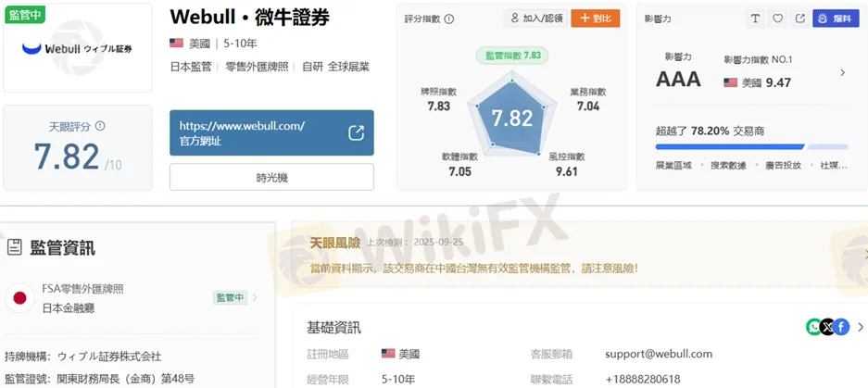Screen dimensions: 868x388
Task: Click the 搜索數據 influence label
Action: (x=728, y=166)
